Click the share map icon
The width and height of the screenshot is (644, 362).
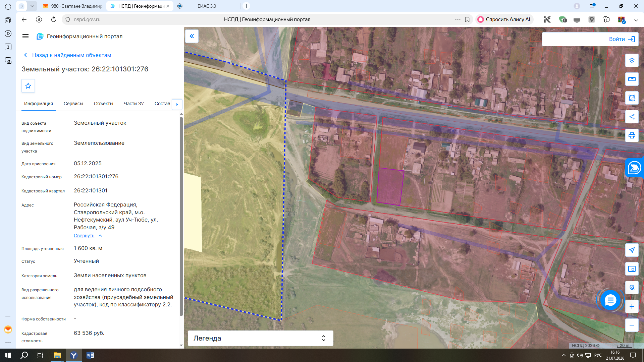pos(632,117)
